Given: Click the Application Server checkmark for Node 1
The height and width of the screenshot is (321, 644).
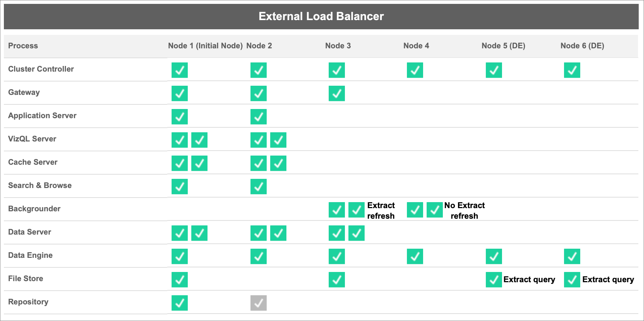Looking at the screenshot, I should tap(180, 117).
